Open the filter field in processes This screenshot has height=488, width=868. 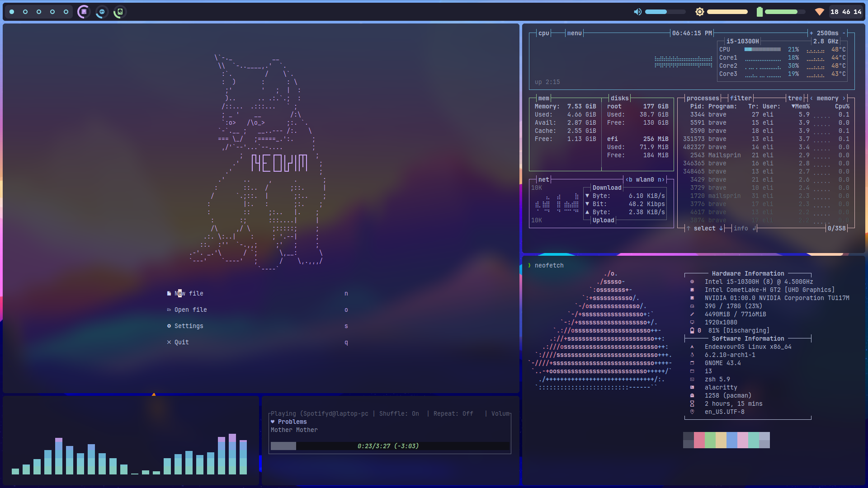[x=741, y=98]
